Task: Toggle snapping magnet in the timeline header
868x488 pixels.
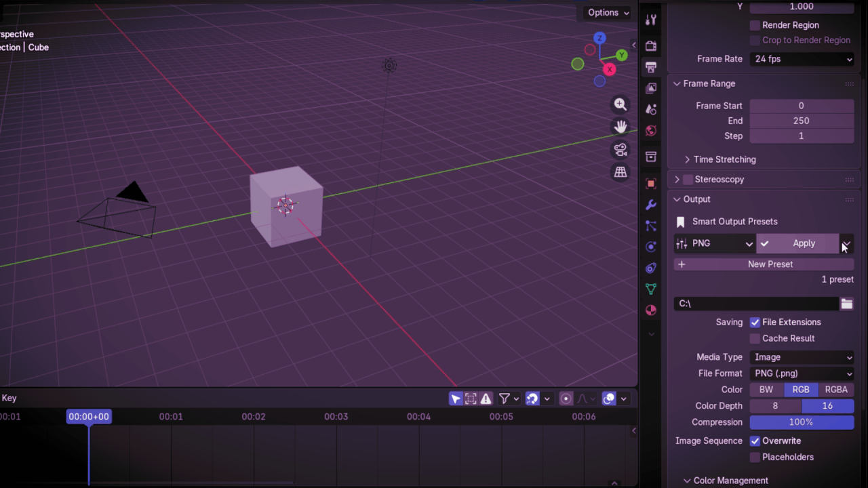Action: [x=532, y=399]
